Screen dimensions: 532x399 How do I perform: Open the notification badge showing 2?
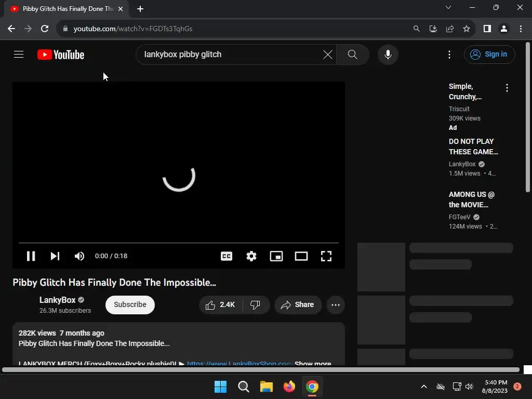517,387
